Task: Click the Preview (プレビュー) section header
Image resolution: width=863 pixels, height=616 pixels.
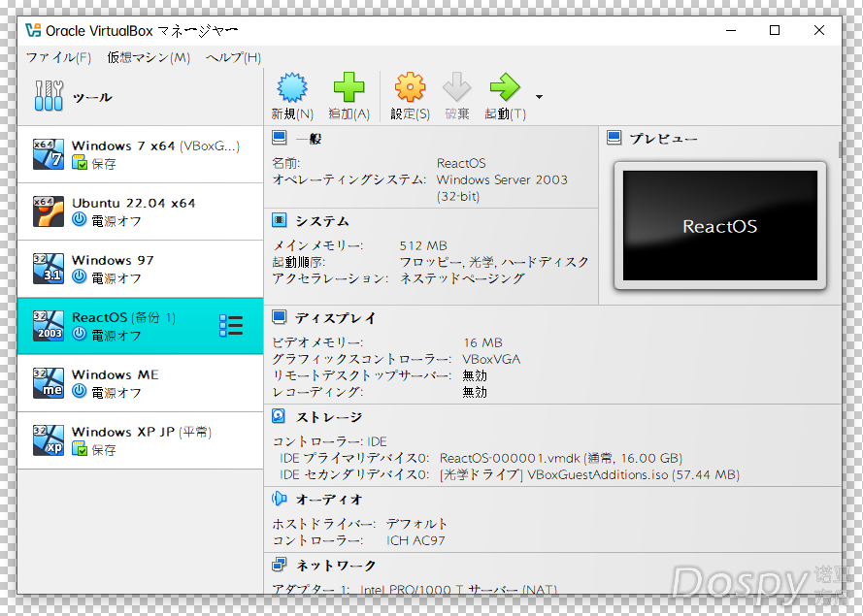Action: coord(663,138)
